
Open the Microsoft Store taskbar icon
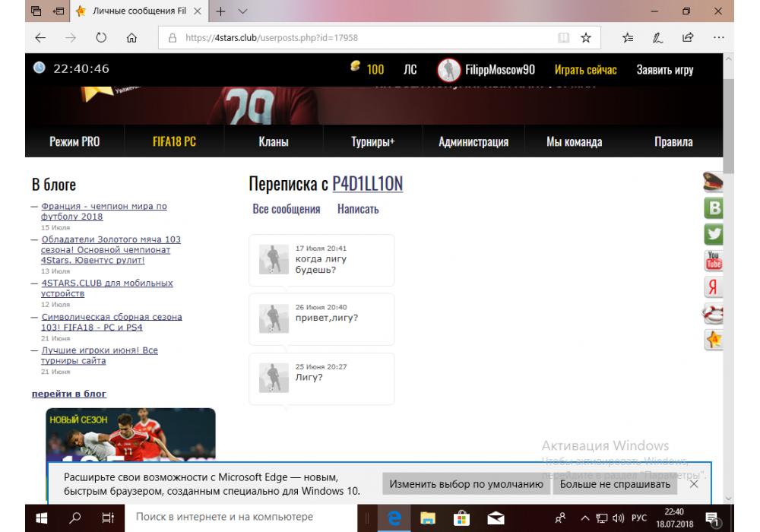(461, 518)
